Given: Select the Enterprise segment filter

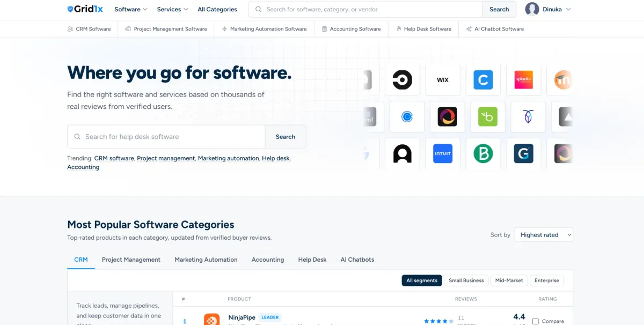Looking at the screenshot, I should [x=547, y=280].
